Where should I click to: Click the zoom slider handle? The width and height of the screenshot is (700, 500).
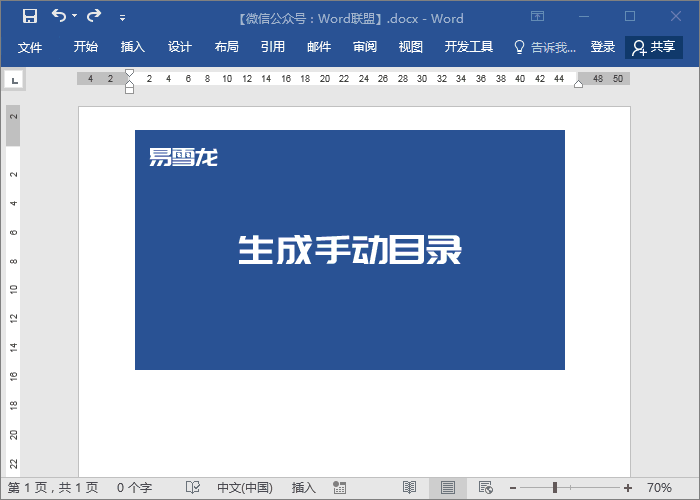tap(555, 488)
